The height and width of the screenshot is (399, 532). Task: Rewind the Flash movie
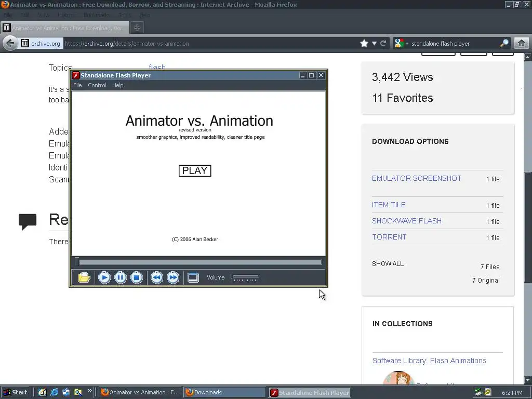pyautogui.click(x=157, y=277)
